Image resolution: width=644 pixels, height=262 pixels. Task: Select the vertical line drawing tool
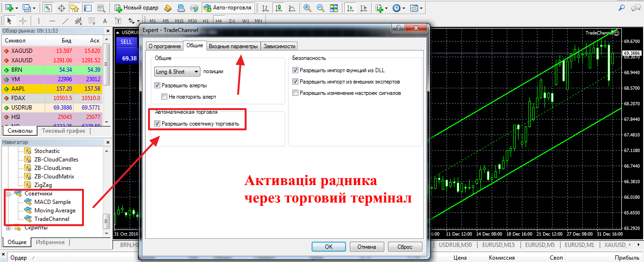pos(39,21)
